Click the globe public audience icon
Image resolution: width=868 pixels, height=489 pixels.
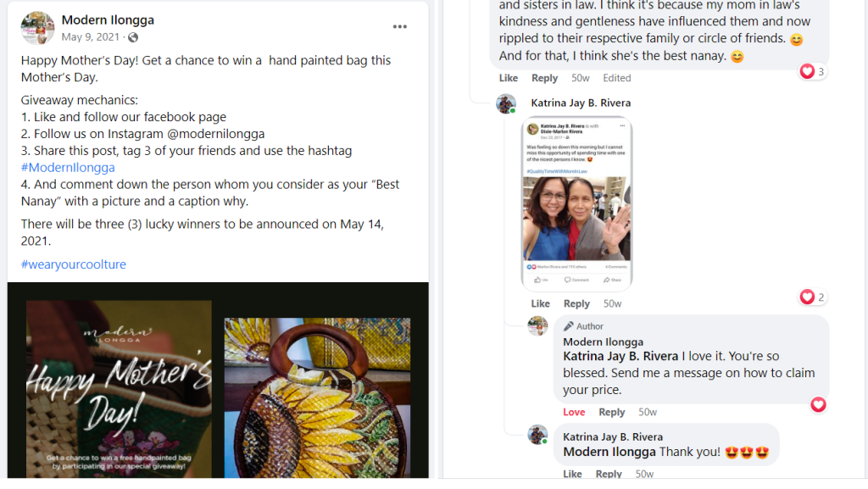[x=133, y=37]
